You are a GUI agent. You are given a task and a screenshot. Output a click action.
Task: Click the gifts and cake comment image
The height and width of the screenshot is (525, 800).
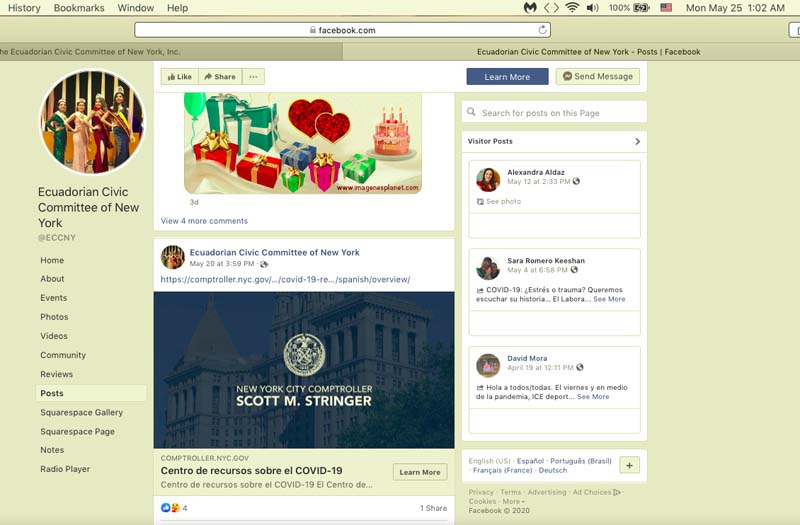coord(303,143)
